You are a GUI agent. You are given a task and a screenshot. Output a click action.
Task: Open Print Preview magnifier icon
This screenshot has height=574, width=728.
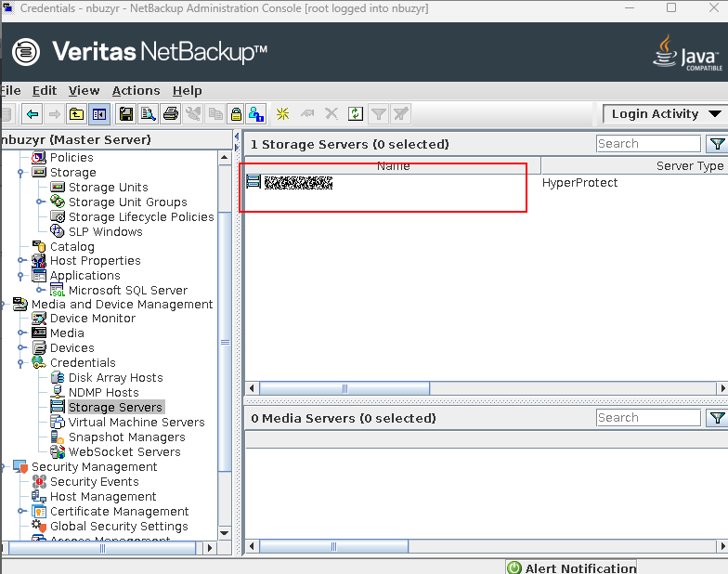pos(149,113)
